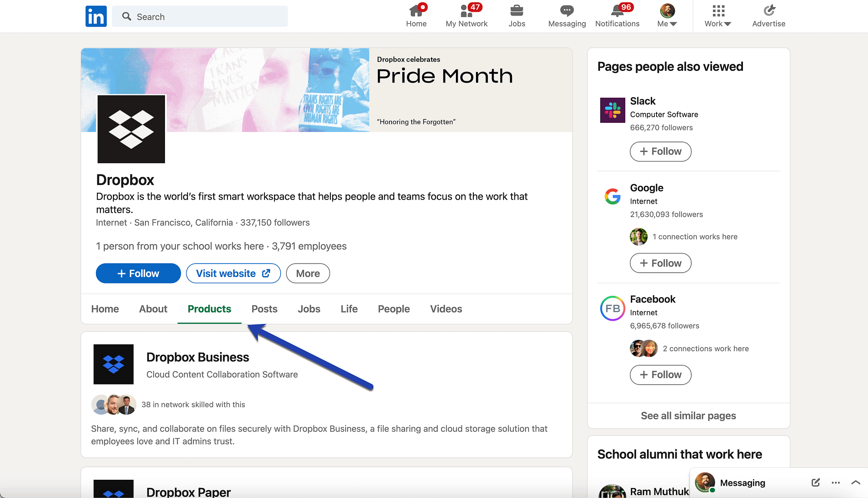This screenshot has height=498, width=868.
Task: Click the LinkedIn logo icon
Action: pyautogui.click(x=96, y=16)
